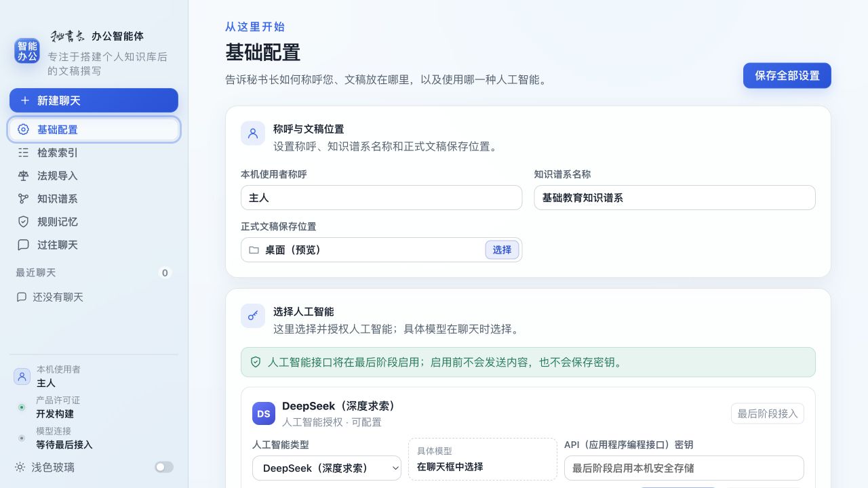Open 基础配置 in the sidebar
Screen dimensions: 868x488
pos(94,129)
